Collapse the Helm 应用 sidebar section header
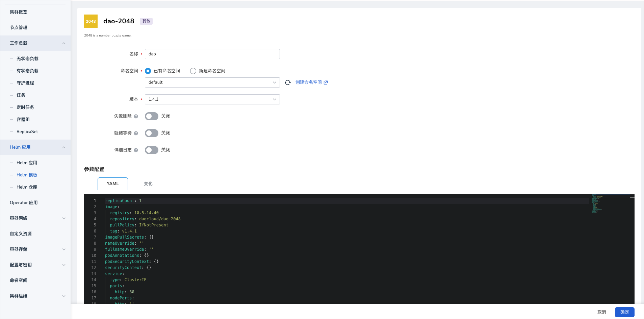644x319 pixels. (35, 147)
